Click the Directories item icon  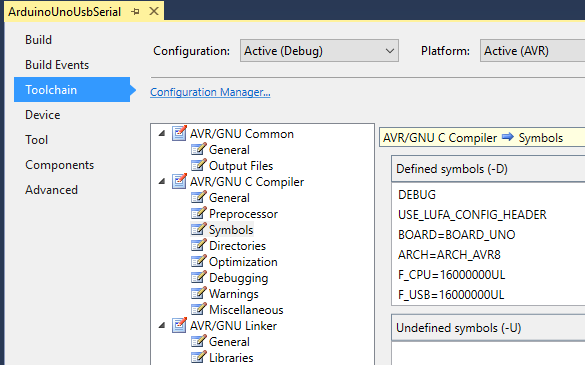coord(198,246)
